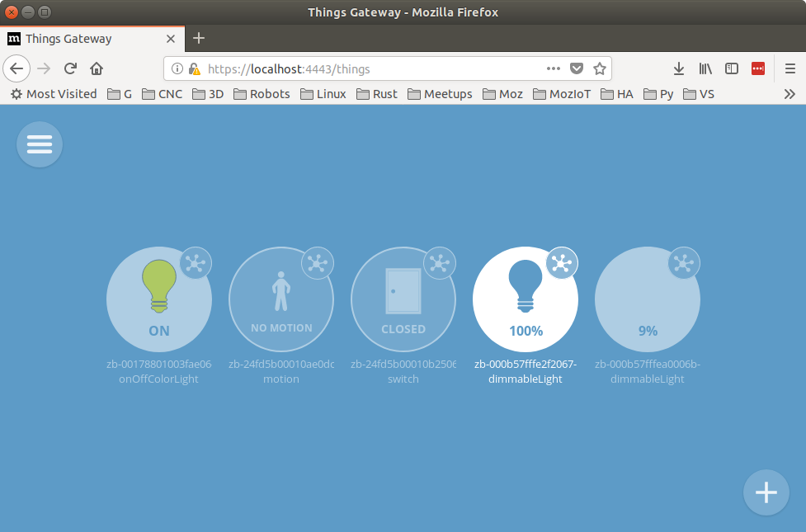This screenshot has height=532, width=806.
Task: Maximize the Firefox window
Action: coord(45,12)
